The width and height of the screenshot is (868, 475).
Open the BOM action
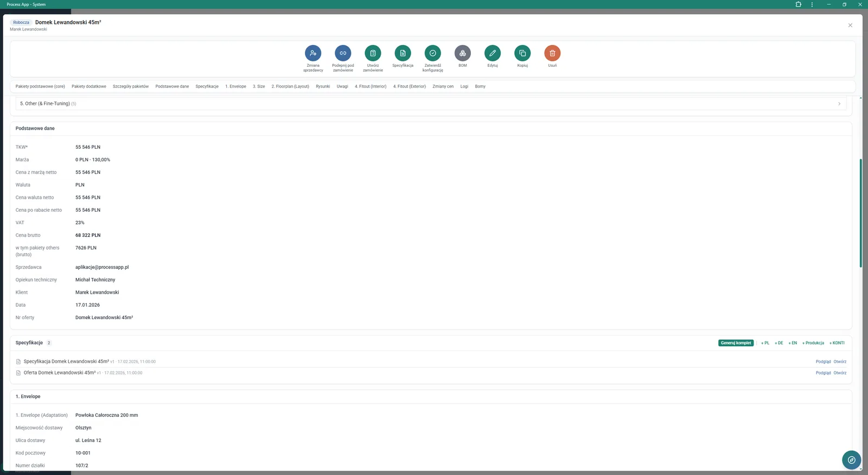click(x=463, y=53)
